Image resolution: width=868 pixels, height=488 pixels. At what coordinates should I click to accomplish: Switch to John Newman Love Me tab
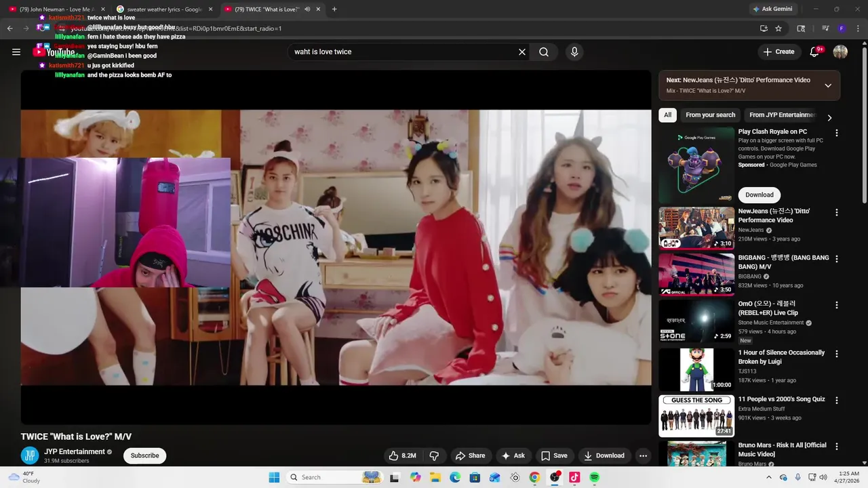56,9
